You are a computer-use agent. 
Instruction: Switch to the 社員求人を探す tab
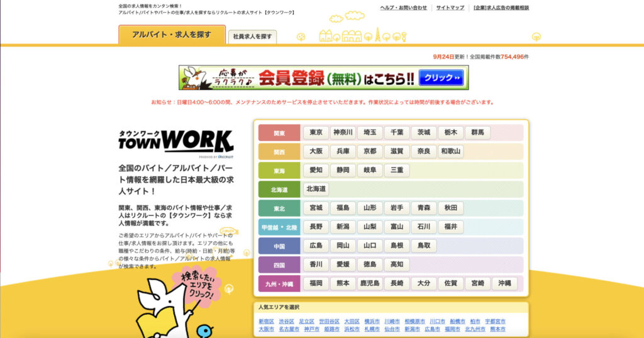252,37
